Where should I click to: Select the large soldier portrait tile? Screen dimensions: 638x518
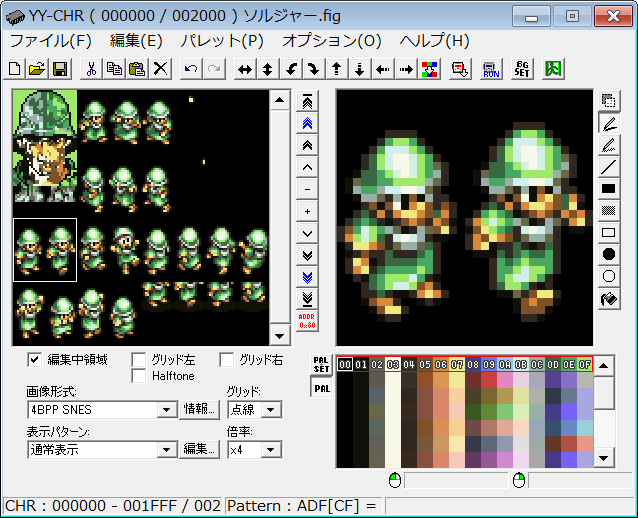[45, 146]
